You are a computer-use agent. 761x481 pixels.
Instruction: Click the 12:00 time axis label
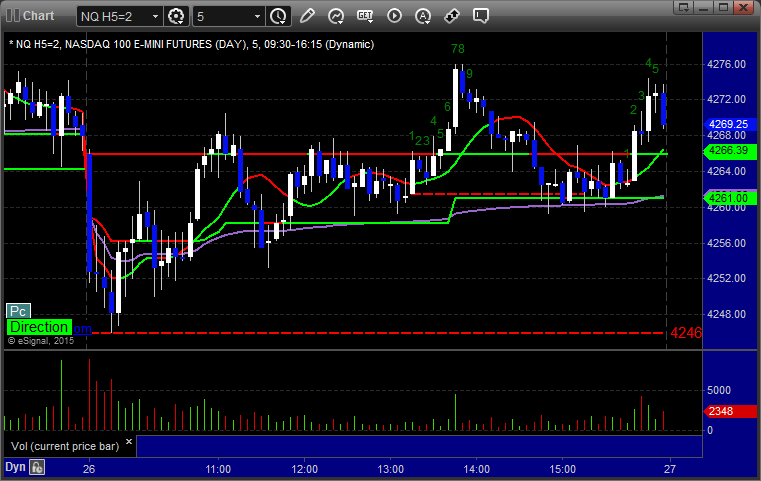tap(304, 469)
